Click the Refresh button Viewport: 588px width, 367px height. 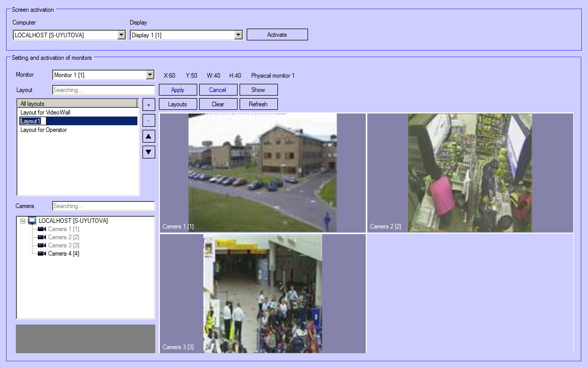(x=258, y=104)
